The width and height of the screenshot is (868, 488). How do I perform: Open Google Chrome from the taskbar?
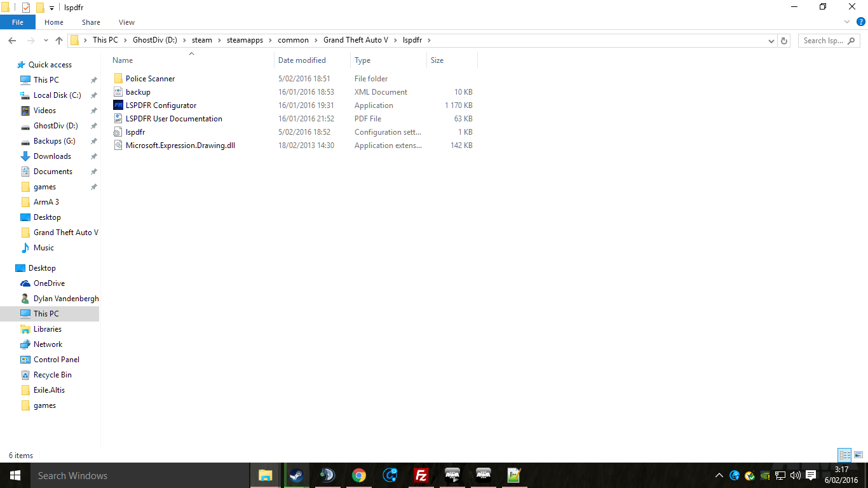coord(359,475)
